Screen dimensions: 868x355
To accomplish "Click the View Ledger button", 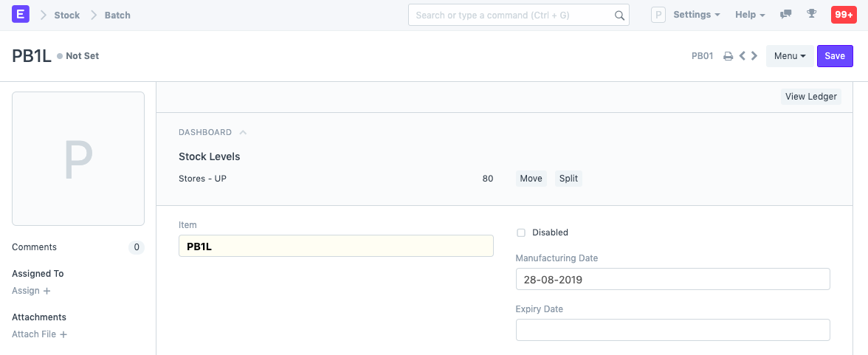I will coord(810,97).
